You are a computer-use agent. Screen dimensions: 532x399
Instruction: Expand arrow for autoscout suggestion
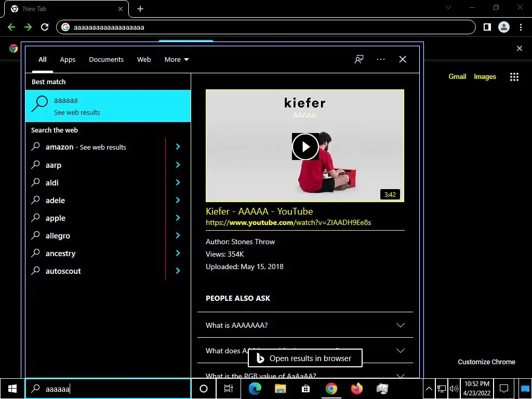point(178,271)
